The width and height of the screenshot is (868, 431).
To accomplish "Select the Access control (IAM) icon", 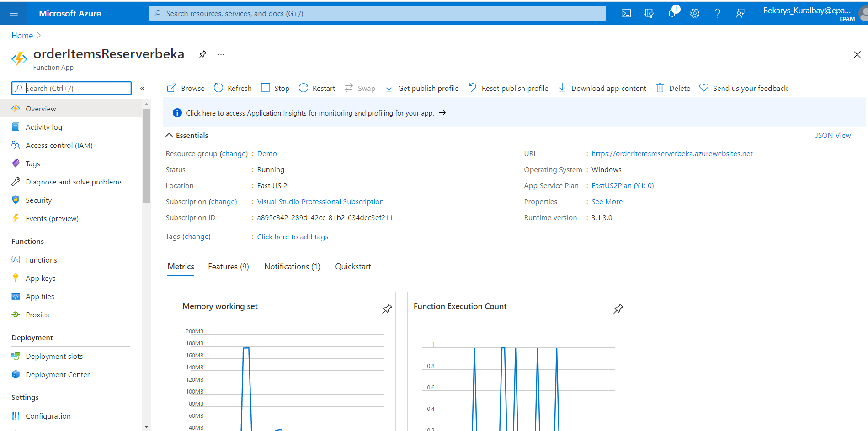I will tap(16, 145).
